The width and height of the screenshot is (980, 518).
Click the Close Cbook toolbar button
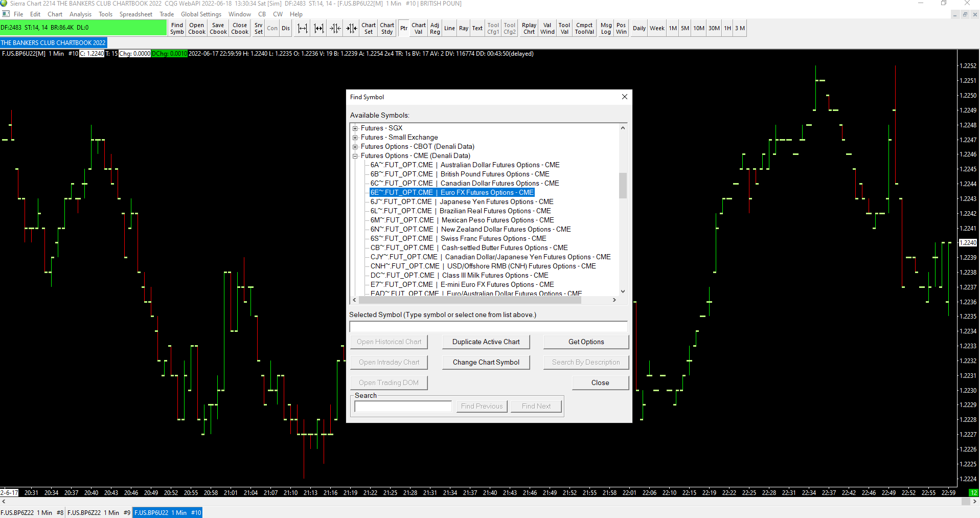[x=240, y=28]
